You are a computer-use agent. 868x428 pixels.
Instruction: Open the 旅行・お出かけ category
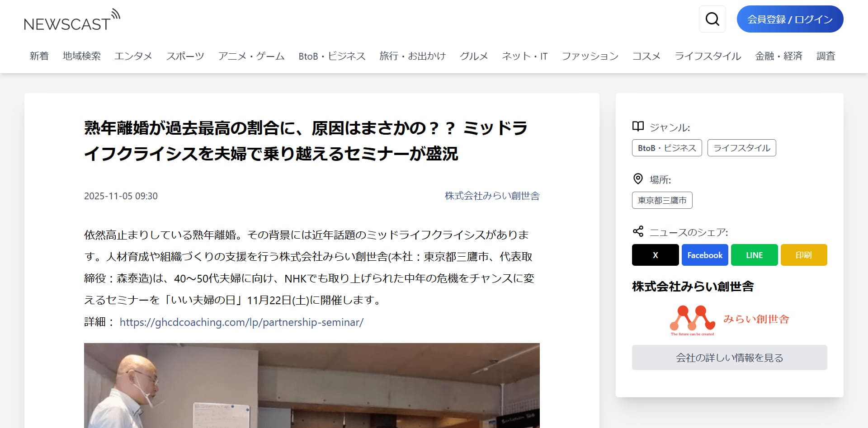coord(412,56)
